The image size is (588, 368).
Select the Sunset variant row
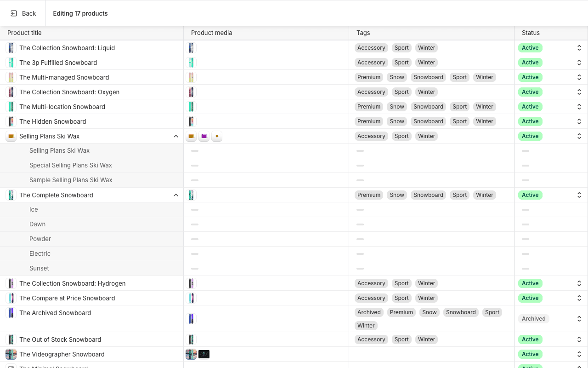[92, 269]
